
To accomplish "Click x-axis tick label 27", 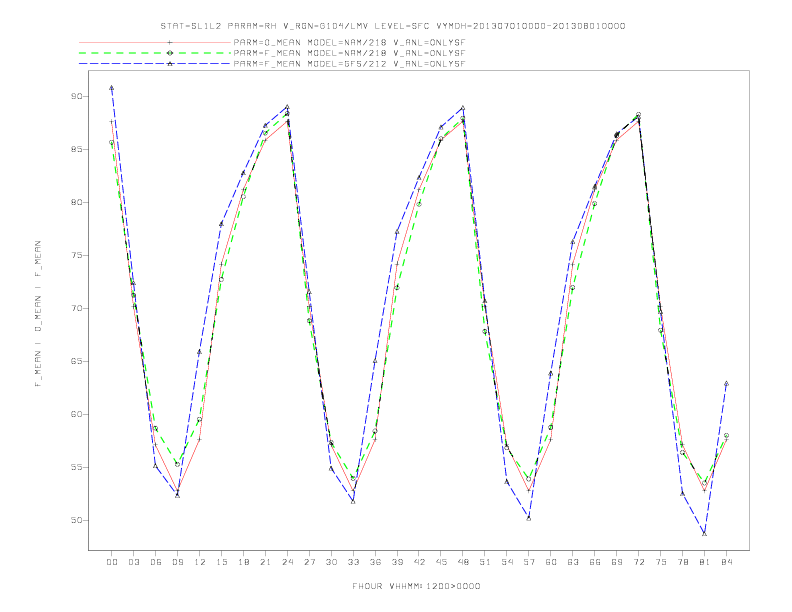I will tap(309, 562).
